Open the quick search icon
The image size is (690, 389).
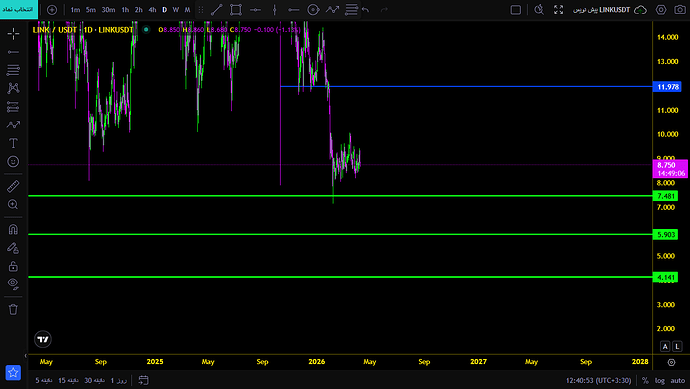539,10
